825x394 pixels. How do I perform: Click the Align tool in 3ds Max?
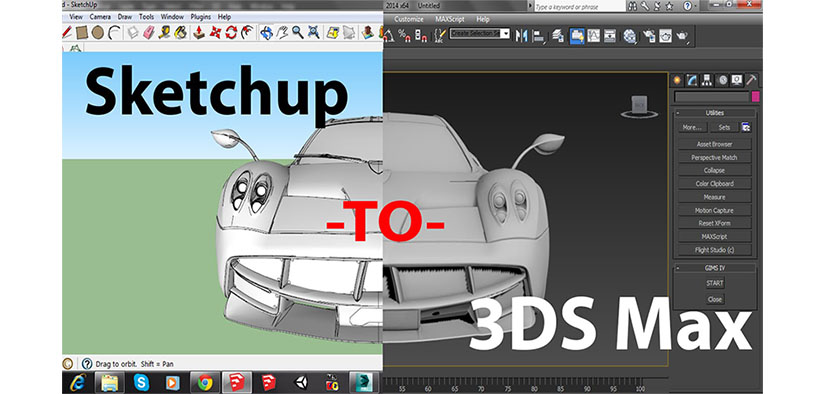click(x=539, y=36)
